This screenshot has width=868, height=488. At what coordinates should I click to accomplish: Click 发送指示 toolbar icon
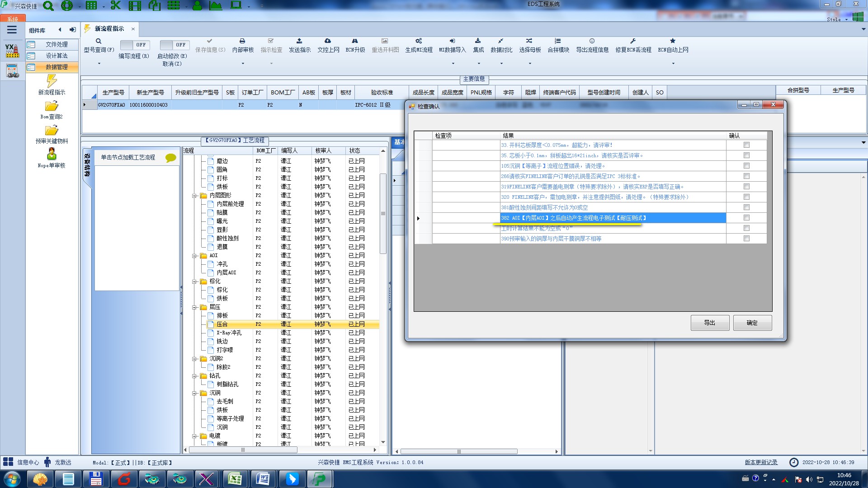(299, 41)
